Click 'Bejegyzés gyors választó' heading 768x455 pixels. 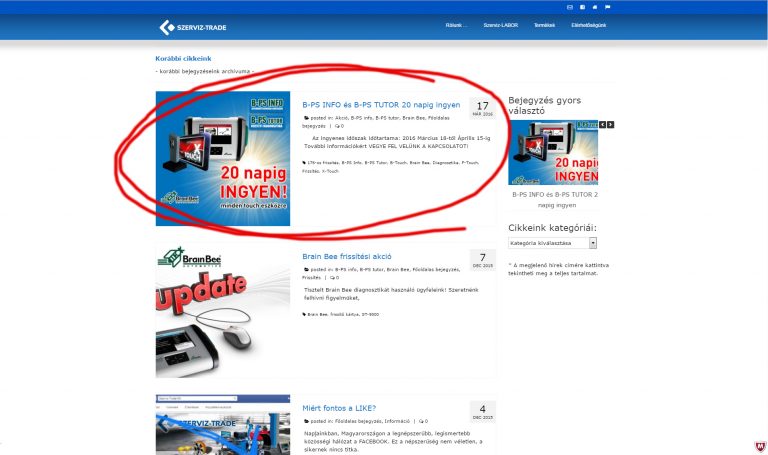pos(544,105)
